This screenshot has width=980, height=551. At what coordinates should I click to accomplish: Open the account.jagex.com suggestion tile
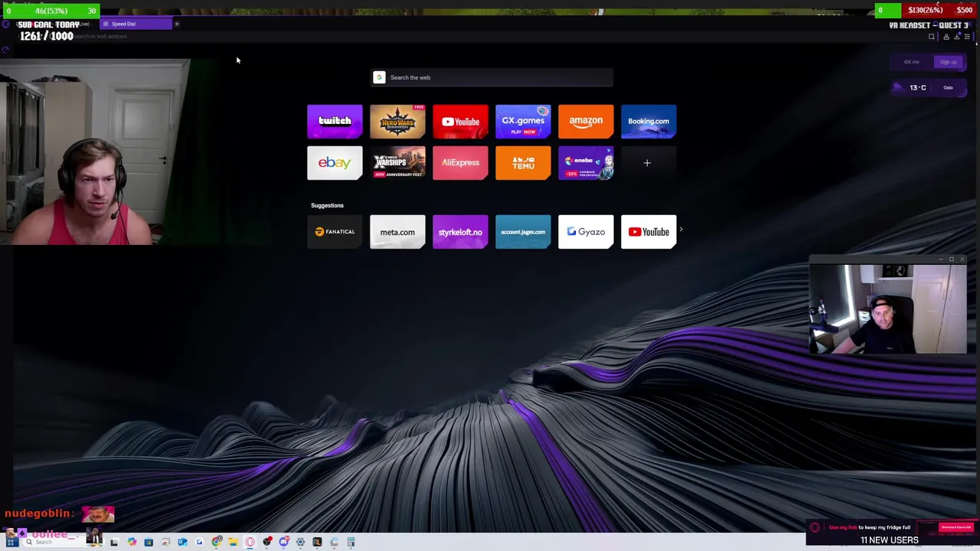523,232
